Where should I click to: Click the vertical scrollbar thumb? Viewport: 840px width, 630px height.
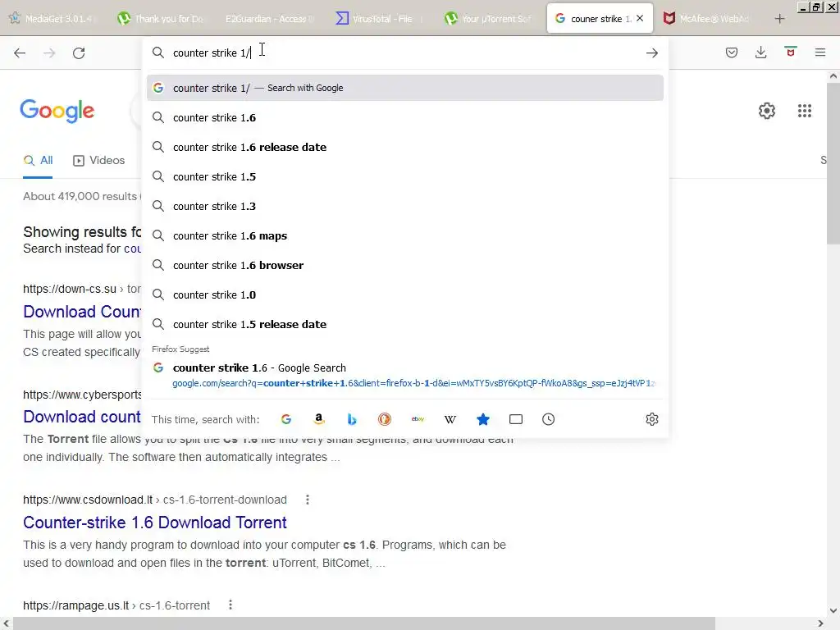(833, 163)
